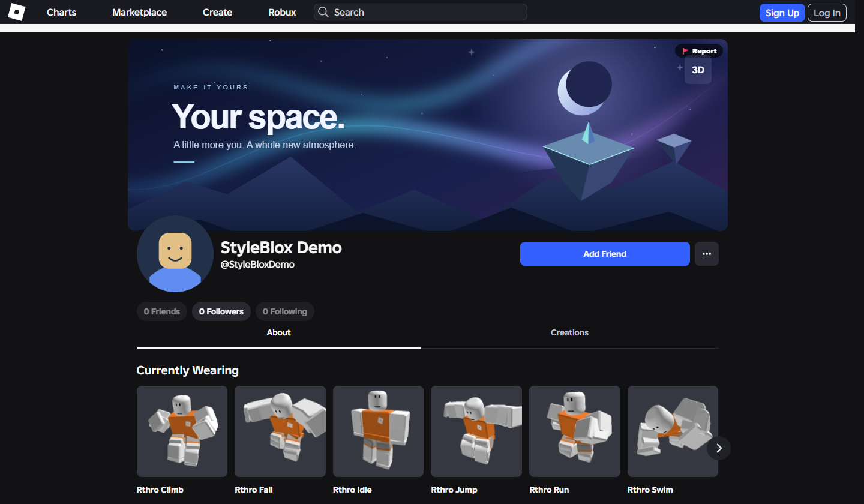Click the Rthro Fall item name

pyautogui.click(x=254, y=490)
